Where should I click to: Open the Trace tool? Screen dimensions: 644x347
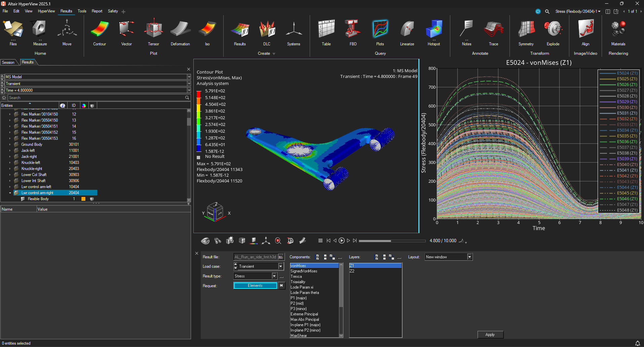click(x=493, y=33)
